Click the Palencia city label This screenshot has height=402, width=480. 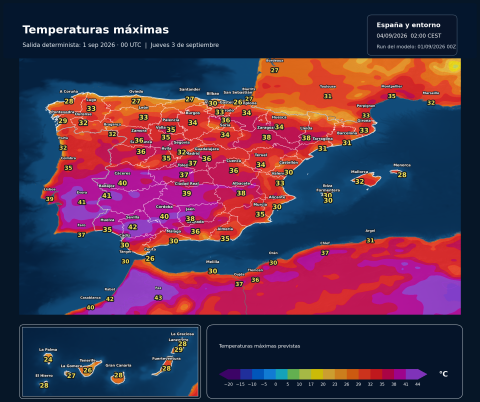click(x=171, y=120)
